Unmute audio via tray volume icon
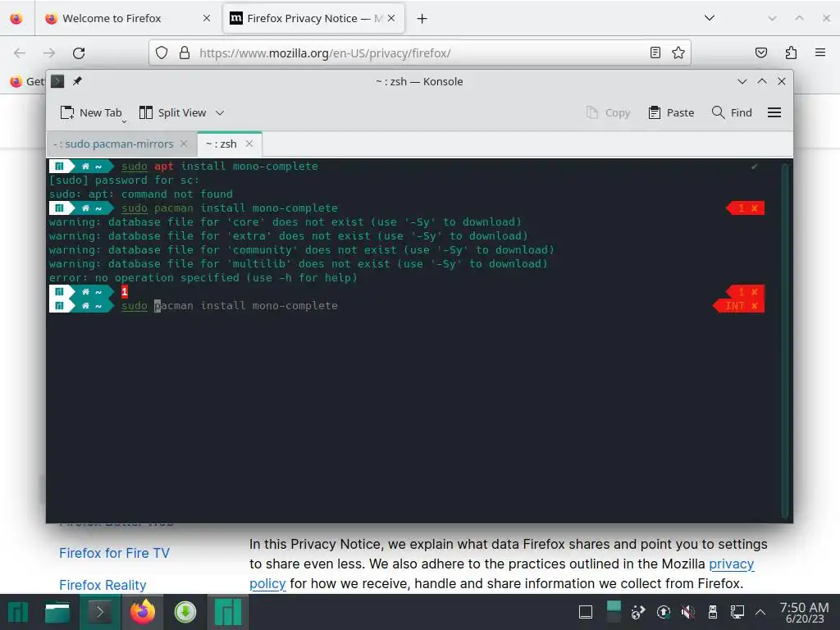840x630 pixels. (x=688, y=612)
